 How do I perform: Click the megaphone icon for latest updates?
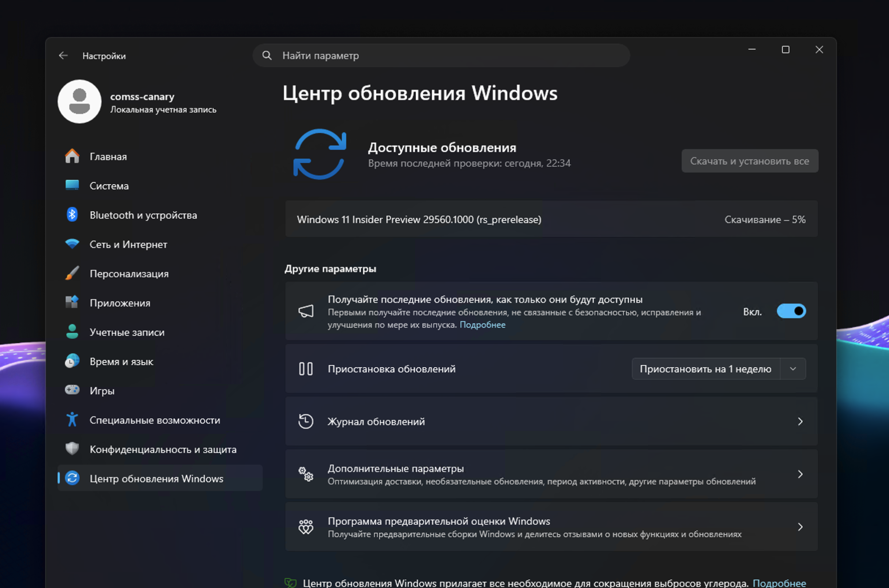[306, 311]
